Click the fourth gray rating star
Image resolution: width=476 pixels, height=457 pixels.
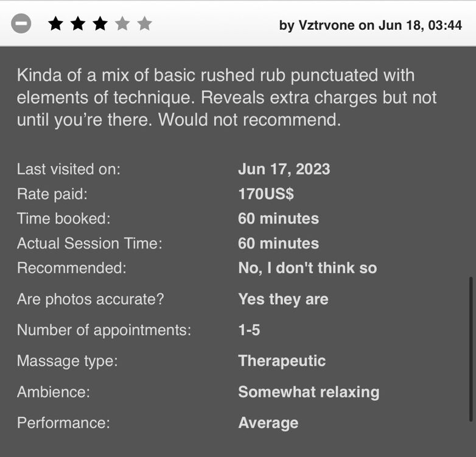(x=122, y=24)
